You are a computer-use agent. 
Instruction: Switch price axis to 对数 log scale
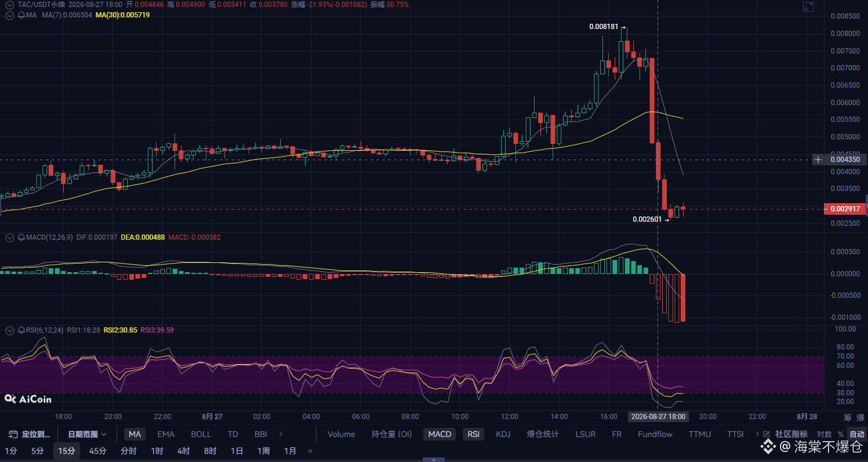824,434
